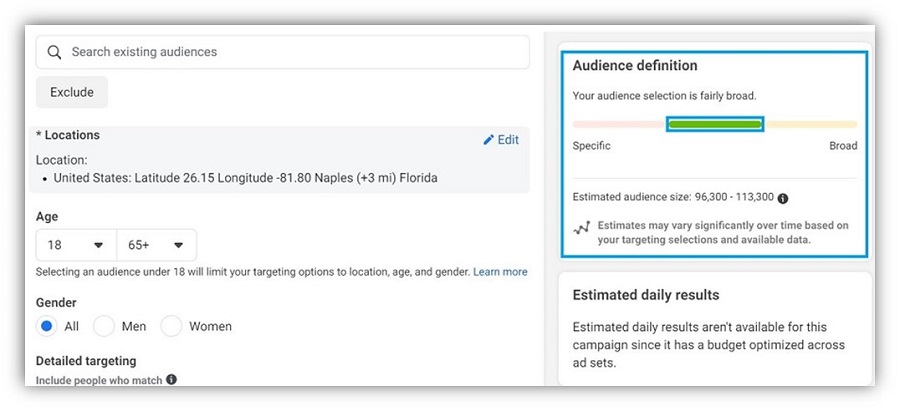Viewport: 900px width, 411px height.
Task: Click the search magnifier icon
Action: (54, 52)
